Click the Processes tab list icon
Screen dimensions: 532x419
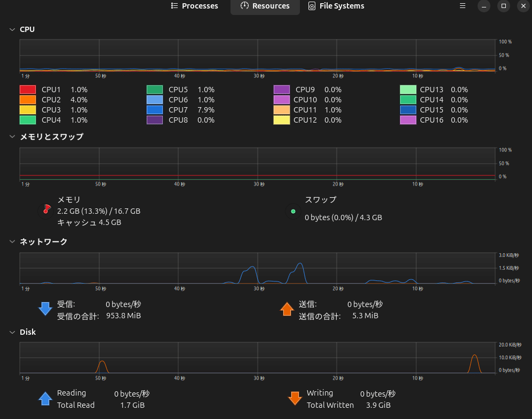[174, 6]
